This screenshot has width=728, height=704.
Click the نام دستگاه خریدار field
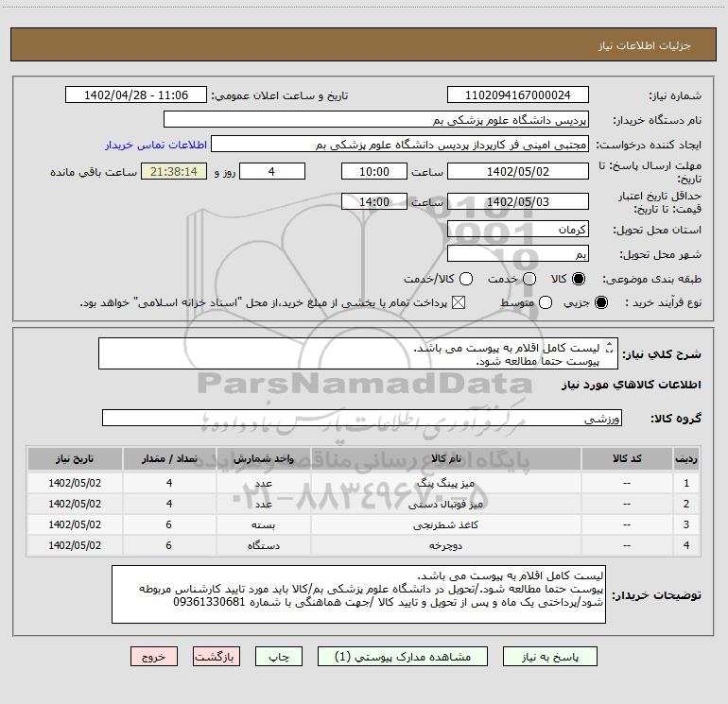point(376,119)
